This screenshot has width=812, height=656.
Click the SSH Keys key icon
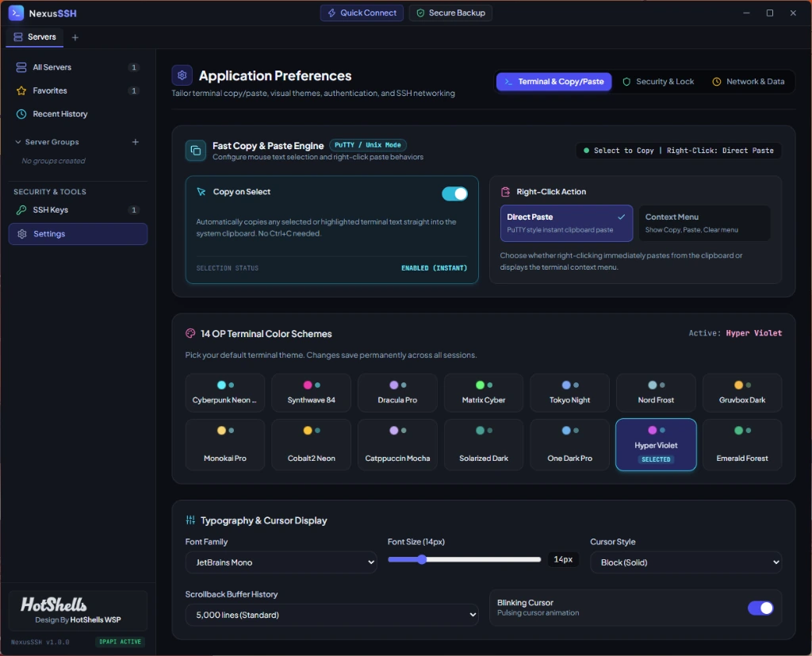point(21,210)
